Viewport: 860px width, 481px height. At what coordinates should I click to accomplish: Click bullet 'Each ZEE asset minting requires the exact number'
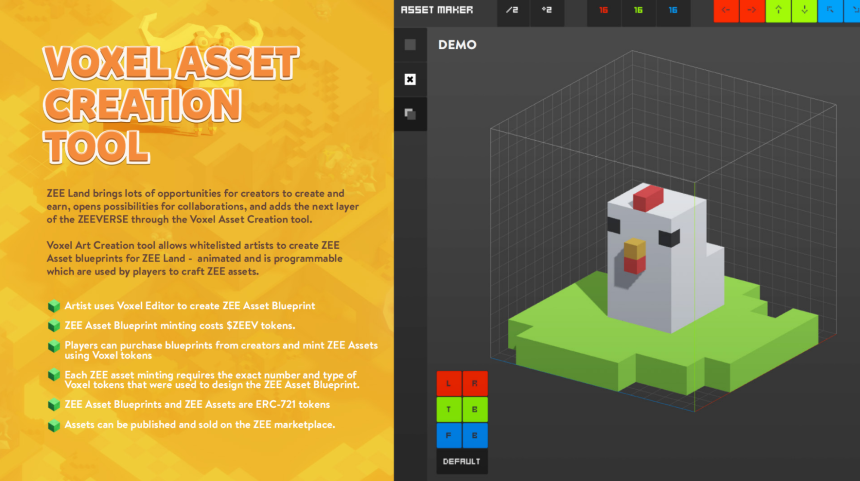[x=212, y=380]
